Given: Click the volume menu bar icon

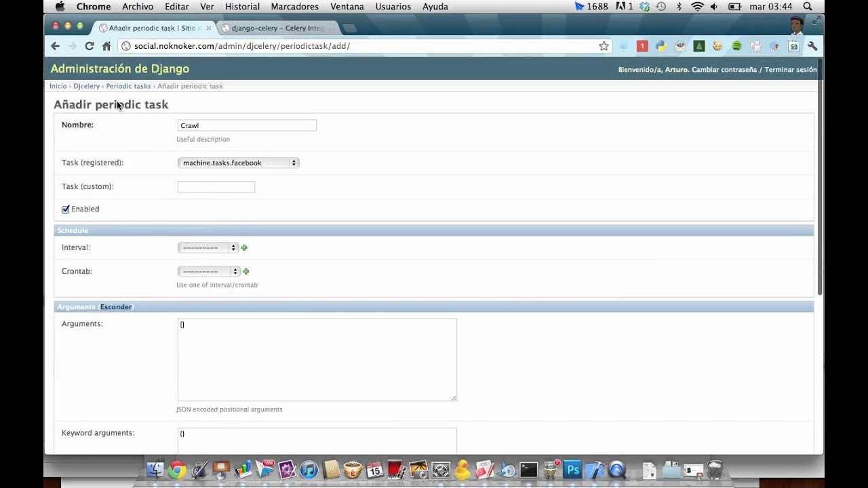Looking at the screenshot, I should pyautogui.click(x=715, y=7).
